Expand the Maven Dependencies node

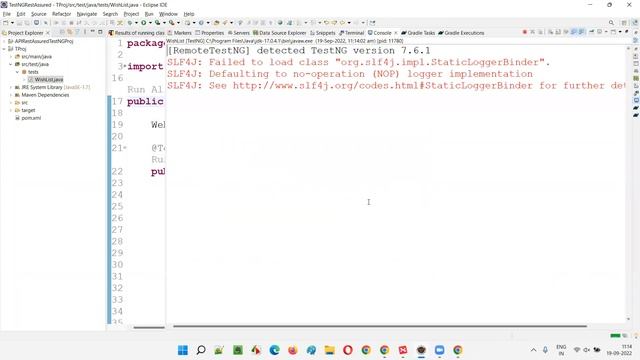tap(11, 95)
